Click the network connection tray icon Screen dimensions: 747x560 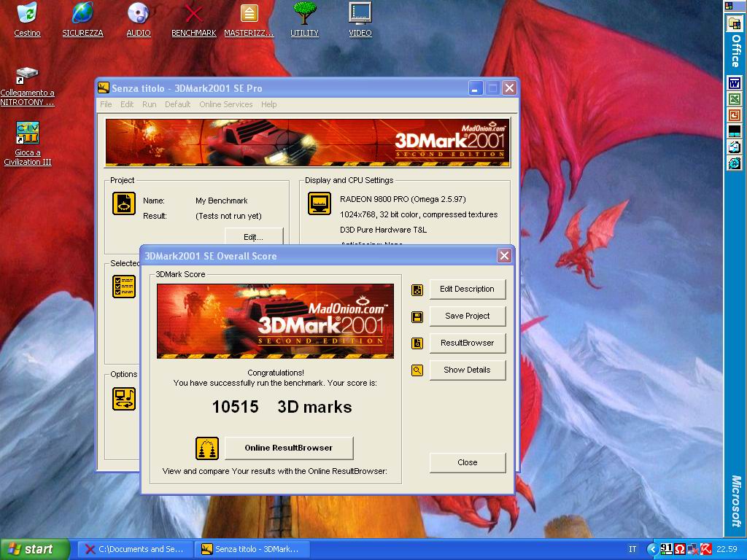[693, 549]
